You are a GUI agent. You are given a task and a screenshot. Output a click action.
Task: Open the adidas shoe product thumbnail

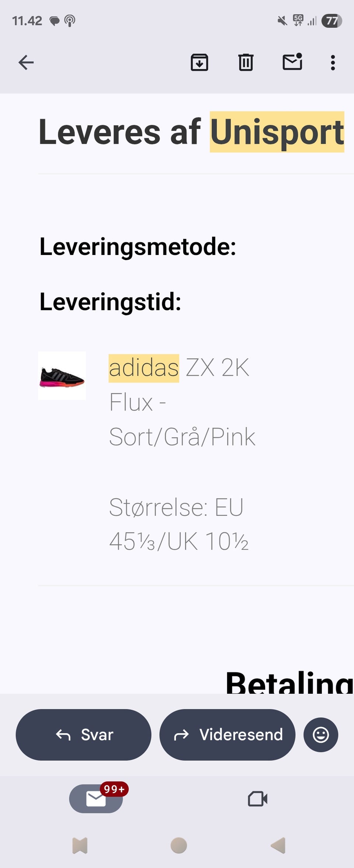(62, 376)
